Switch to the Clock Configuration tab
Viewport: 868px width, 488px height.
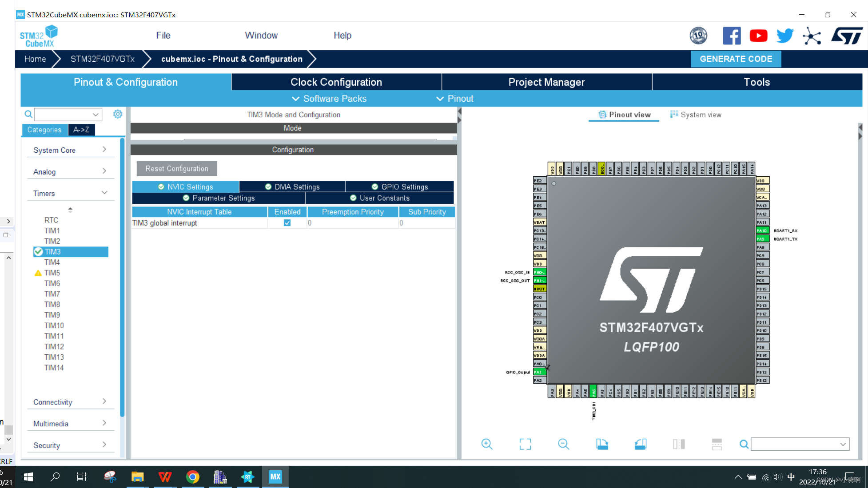pyautogui.click(x=336, y=82)
